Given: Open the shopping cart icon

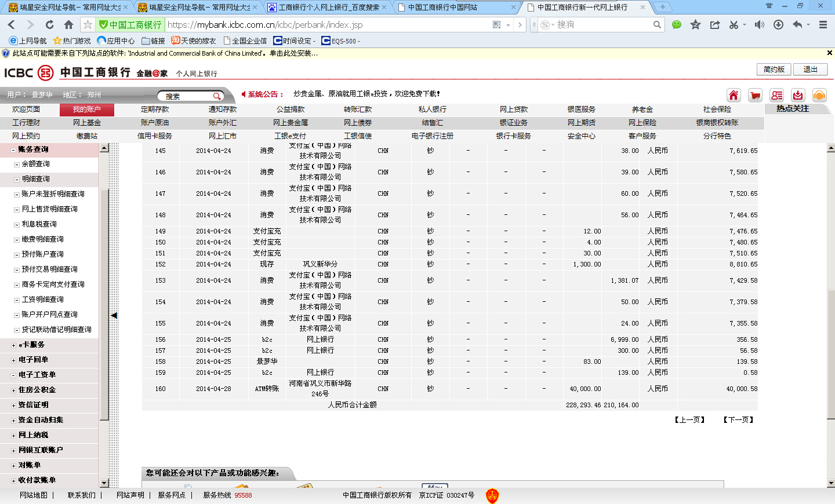Looking at the screenshot, I should pyautogui.click(x=755, y=95).
